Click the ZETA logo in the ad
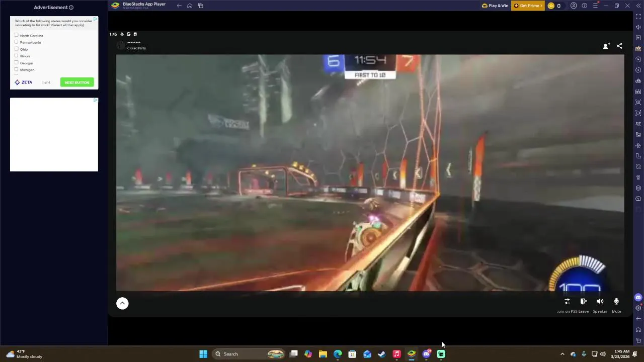 [x=24, y=82]
